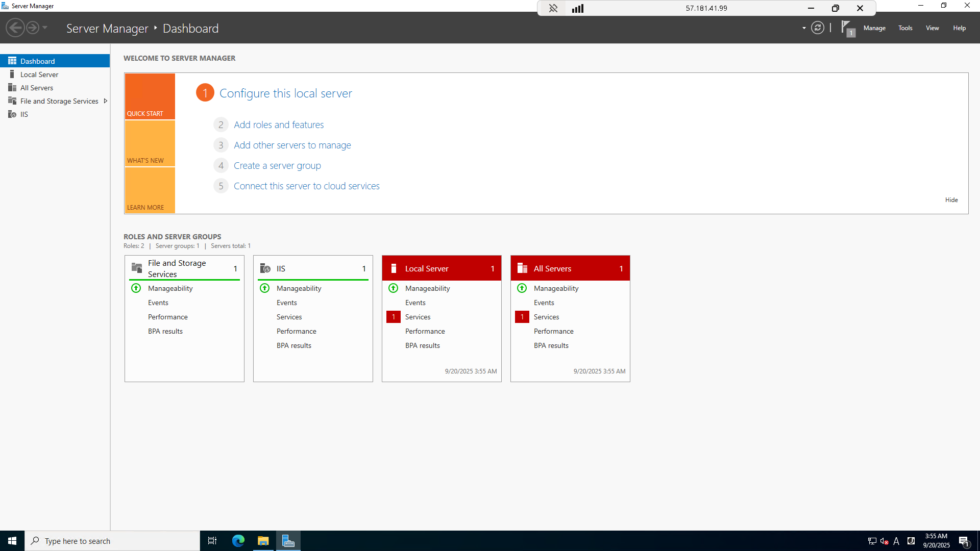Click Add roles and features link
The width and height of the screenshot is (980, 551).
click(x=279, y=125)
